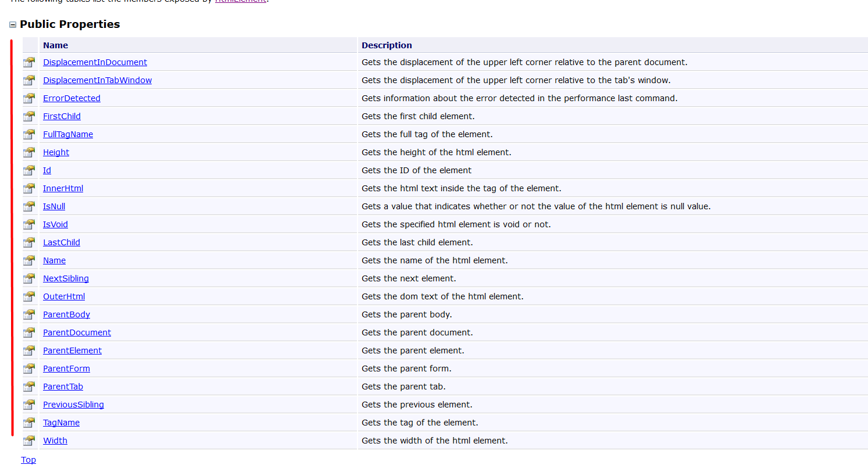Screen dimensions: 868x465
Task: Follow the IsNull property link
Action: (x=54, y=206)
